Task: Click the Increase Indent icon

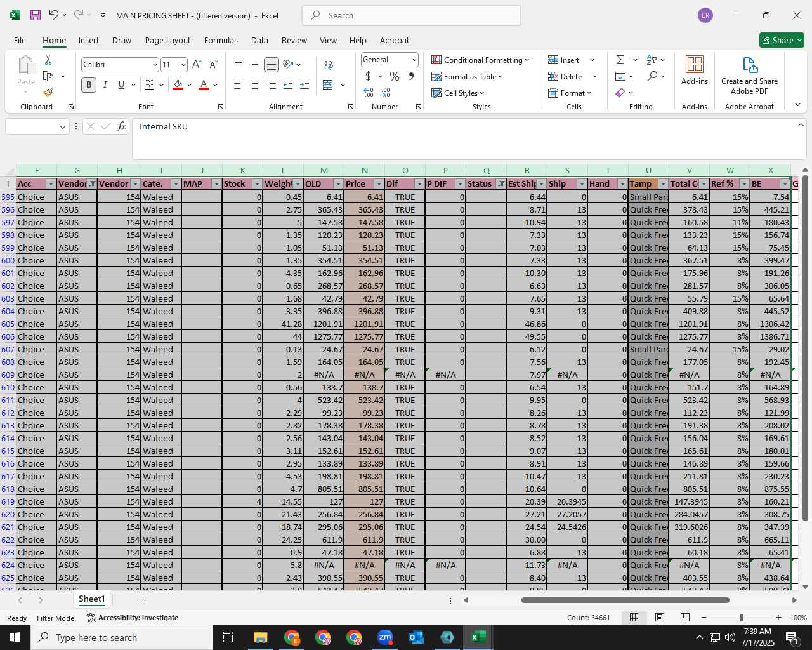Action: [x=304, y=85]
